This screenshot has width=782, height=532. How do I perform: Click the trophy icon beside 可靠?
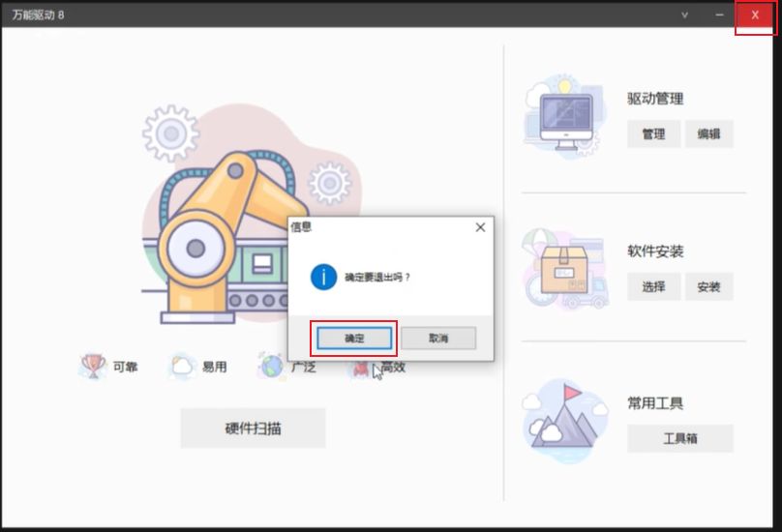[x=93, y=367]
